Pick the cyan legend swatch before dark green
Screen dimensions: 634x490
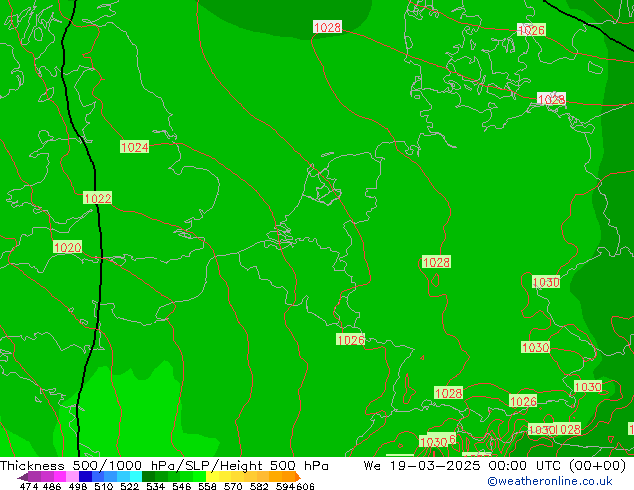click(x=135, y=476)
